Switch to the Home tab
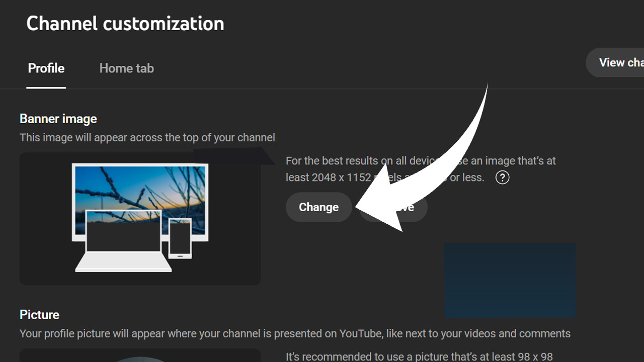 click(x=126, y=68)
